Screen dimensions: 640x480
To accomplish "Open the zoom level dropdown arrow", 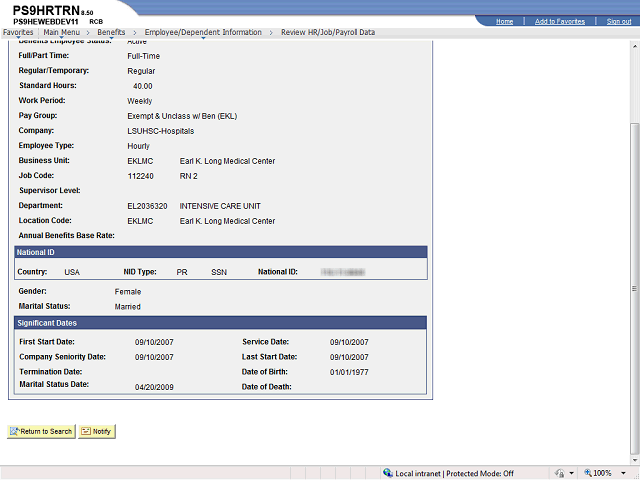I will (x=623, y=473).
